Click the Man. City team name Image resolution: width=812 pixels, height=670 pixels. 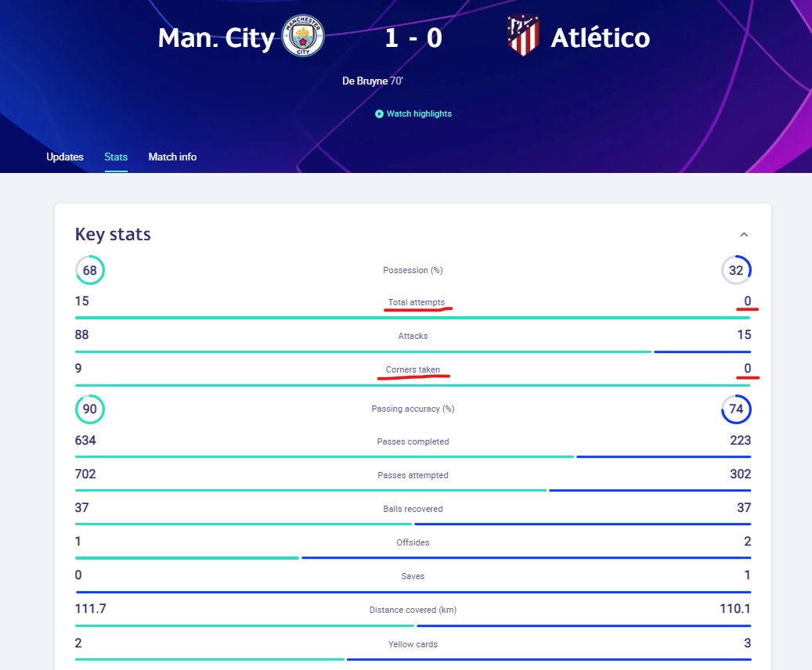click(x=216, y=38)
